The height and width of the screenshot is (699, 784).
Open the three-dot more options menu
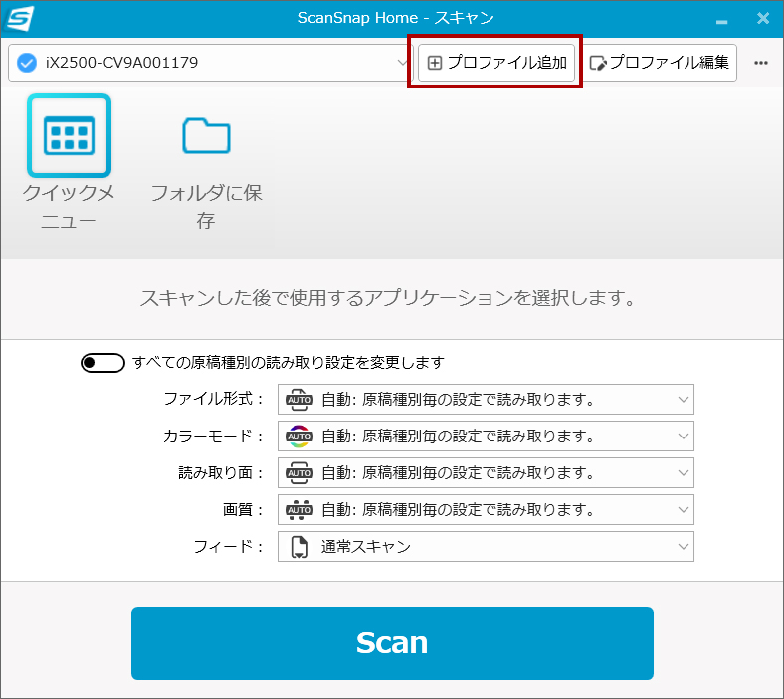pyautogui.click(x=761, y=63)
